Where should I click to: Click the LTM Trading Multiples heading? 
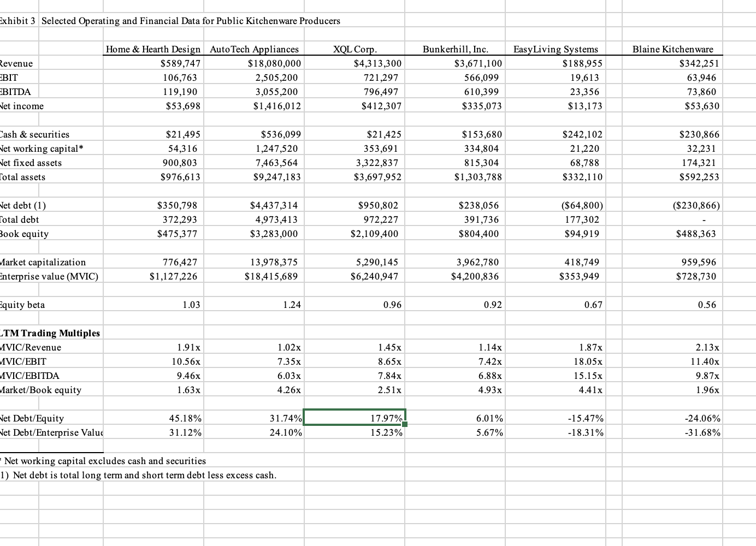pyautogui.click(x=50, y=333)
